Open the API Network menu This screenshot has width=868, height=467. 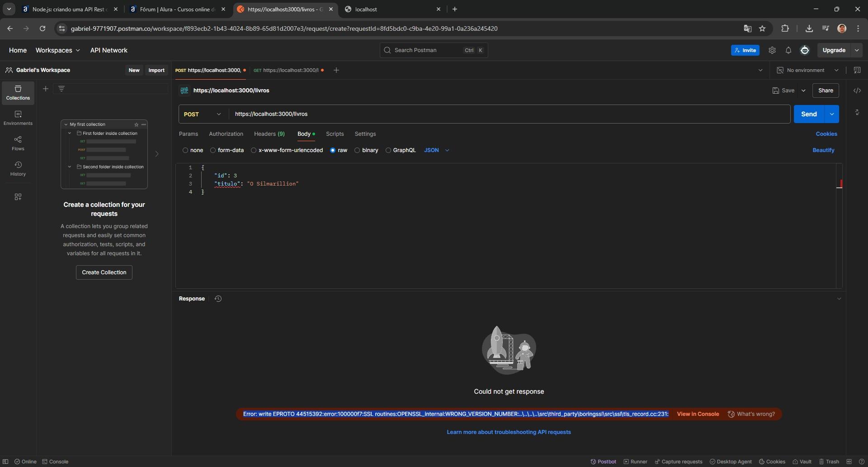(x=108, y=50)
